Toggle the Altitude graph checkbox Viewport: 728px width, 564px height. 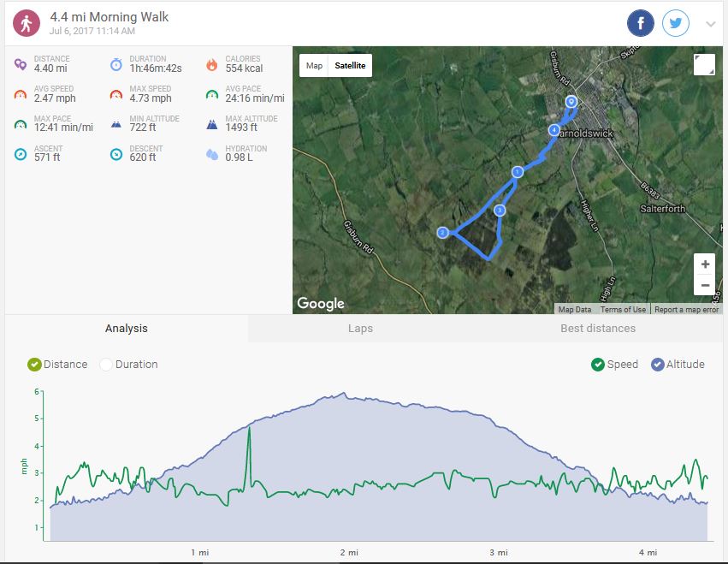click(658, 365)
